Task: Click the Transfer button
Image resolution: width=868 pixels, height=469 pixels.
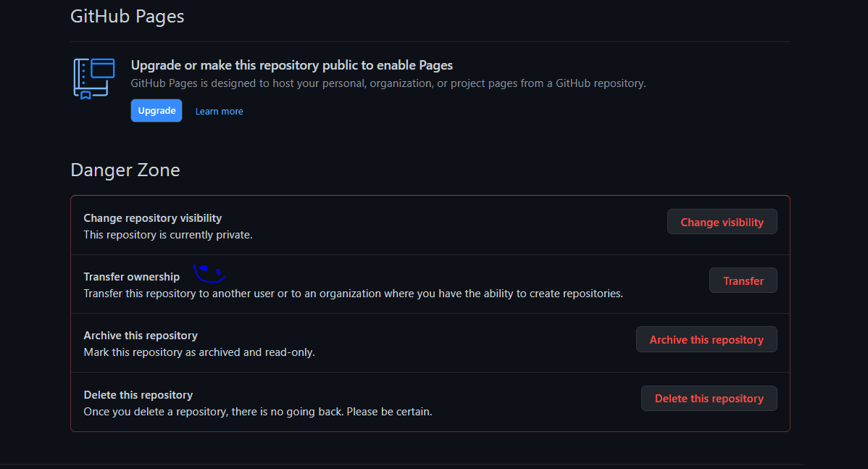Action: (x=743, y=281)
